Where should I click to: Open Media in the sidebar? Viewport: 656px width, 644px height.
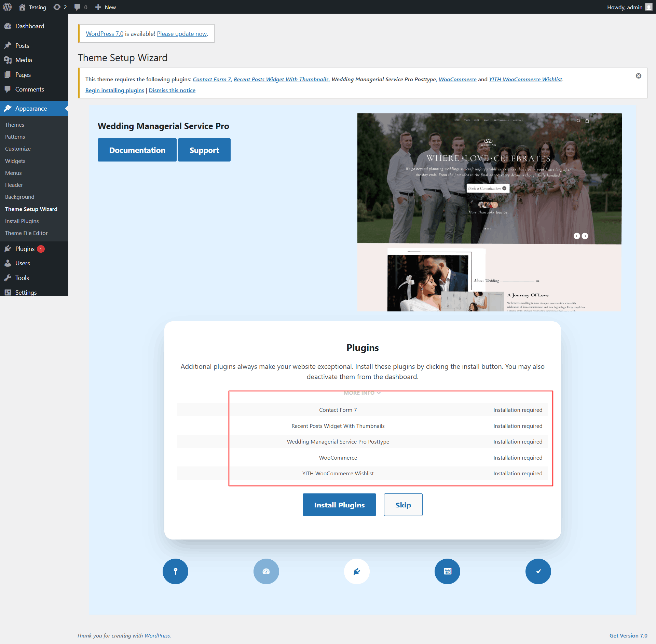pos(34,60)
